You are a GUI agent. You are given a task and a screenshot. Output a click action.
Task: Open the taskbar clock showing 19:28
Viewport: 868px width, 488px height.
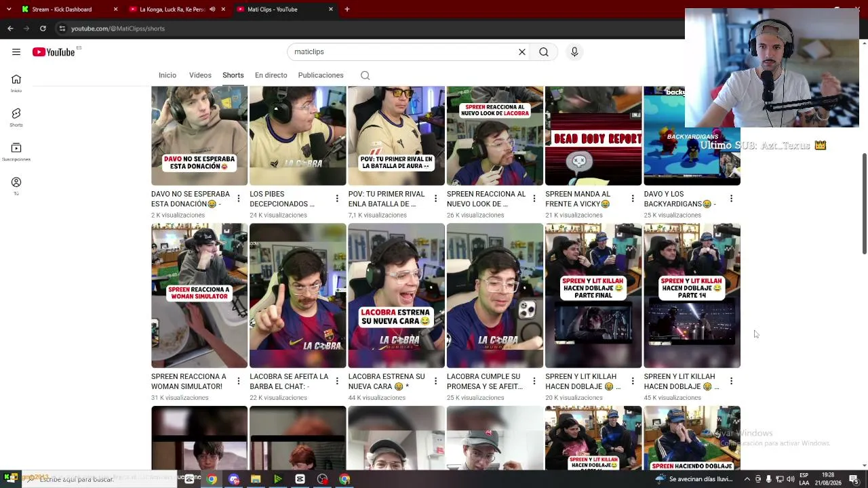828,479
